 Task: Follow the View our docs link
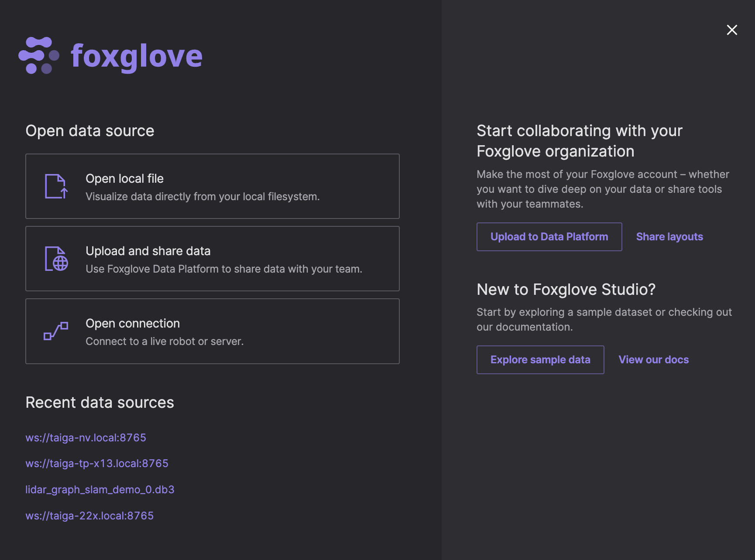[x=653, y=360]
